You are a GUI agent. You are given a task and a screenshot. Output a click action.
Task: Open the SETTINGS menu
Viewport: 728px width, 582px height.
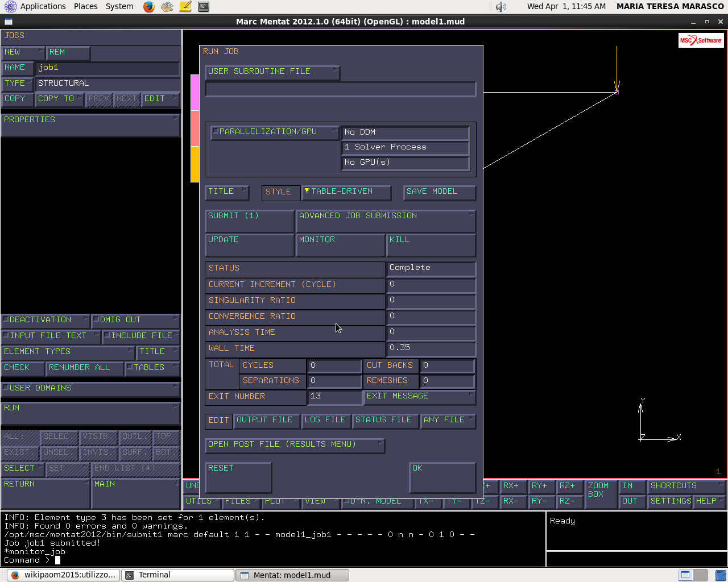pyautogui.click(x=670, y=501)
